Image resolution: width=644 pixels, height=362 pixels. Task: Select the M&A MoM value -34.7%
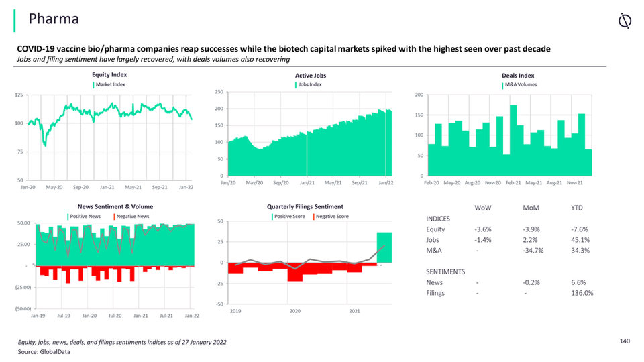pyautogui.click(x=533, y=250)
